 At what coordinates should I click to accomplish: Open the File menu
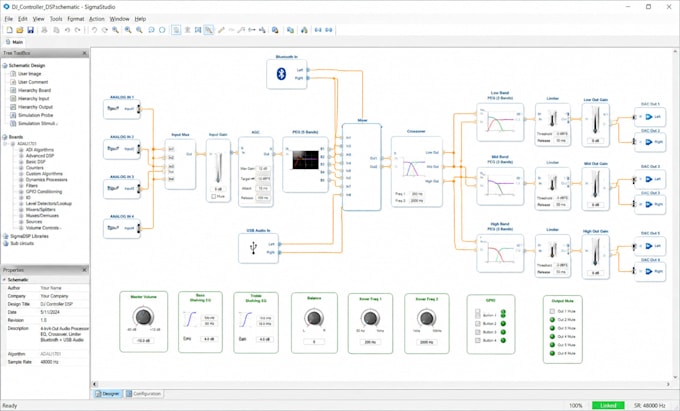coord(9,19)
